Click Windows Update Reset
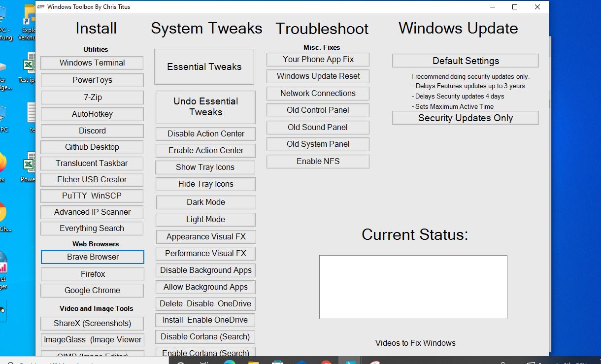This screenshot has width=601, height=364. pyautogui.click(x=318, y=76)
